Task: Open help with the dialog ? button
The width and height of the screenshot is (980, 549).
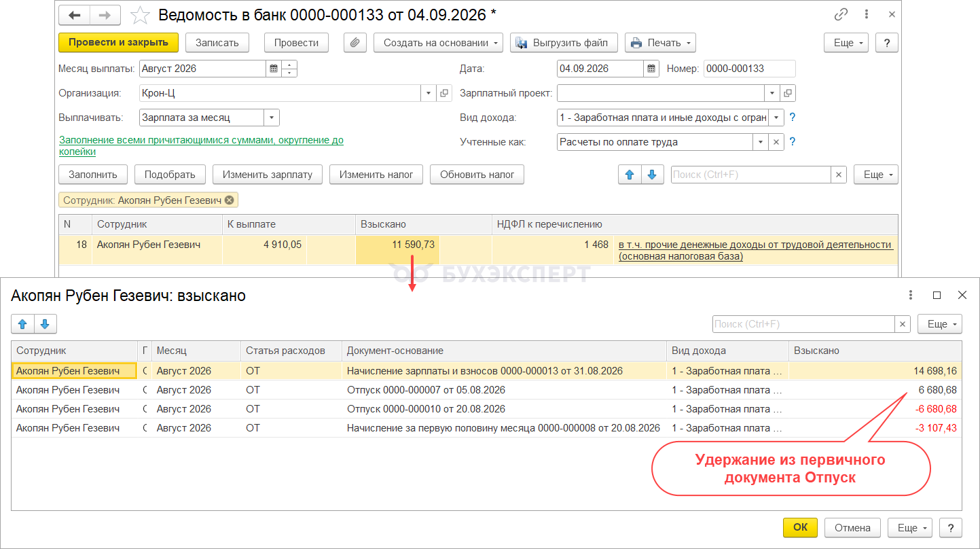Action: point(951,528)
